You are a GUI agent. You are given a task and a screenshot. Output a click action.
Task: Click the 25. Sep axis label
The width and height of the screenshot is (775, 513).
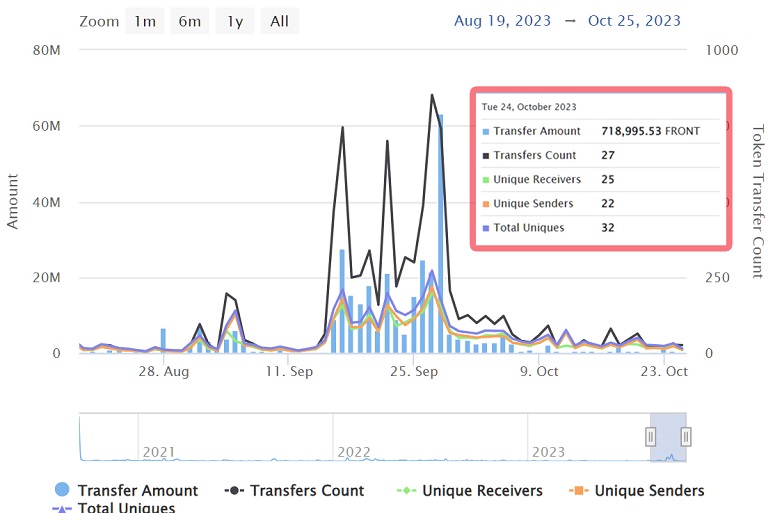(414, 371)
